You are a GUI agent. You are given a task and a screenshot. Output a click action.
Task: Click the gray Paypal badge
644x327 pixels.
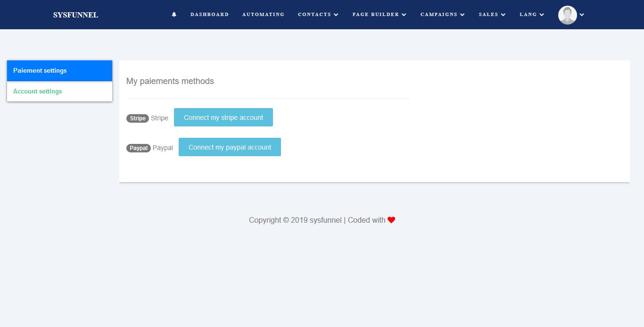(x=139, y=148)
